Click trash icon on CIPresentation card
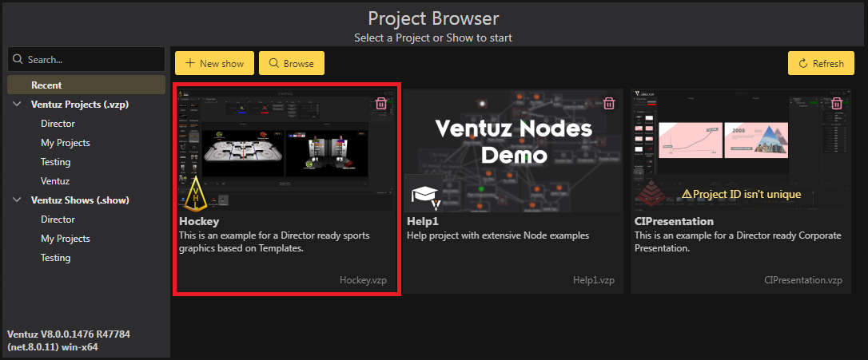The image size is (868, 360). coord(837,103)
